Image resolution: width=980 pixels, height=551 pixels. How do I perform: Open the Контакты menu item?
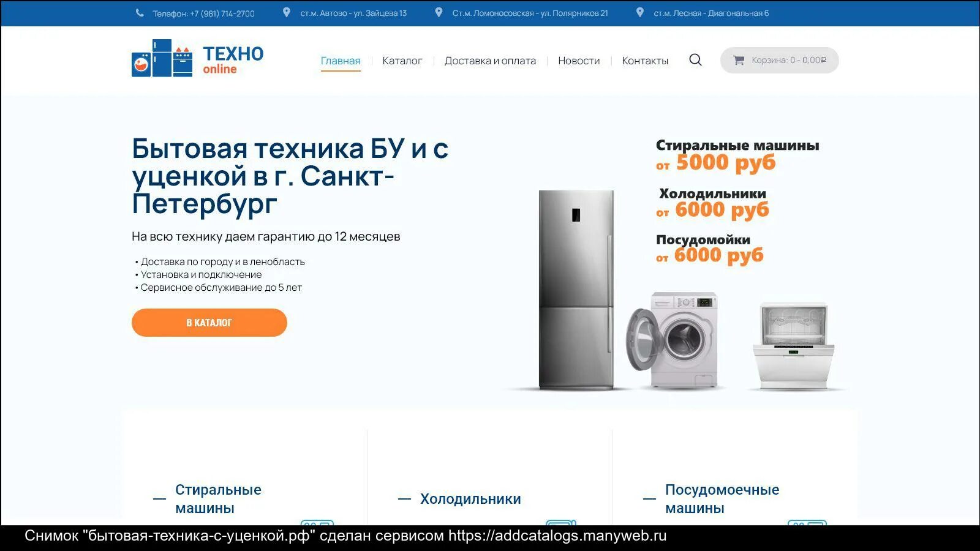645,61
